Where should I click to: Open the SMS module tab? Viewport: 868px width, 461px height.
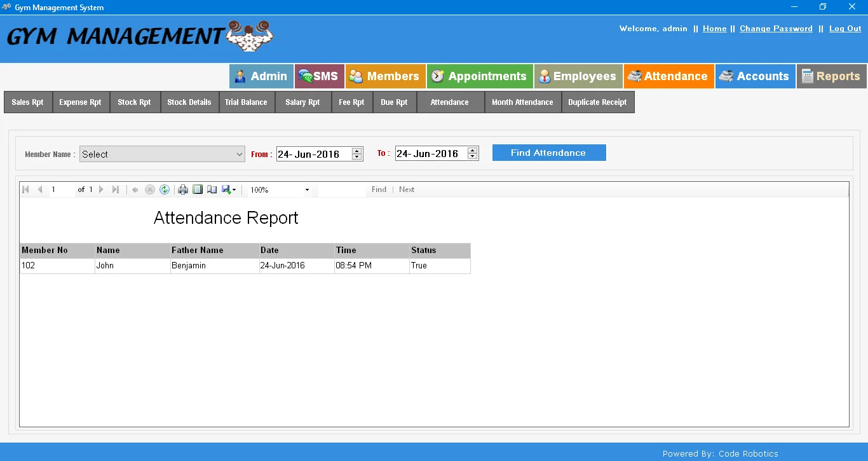(x=320, y=76)
